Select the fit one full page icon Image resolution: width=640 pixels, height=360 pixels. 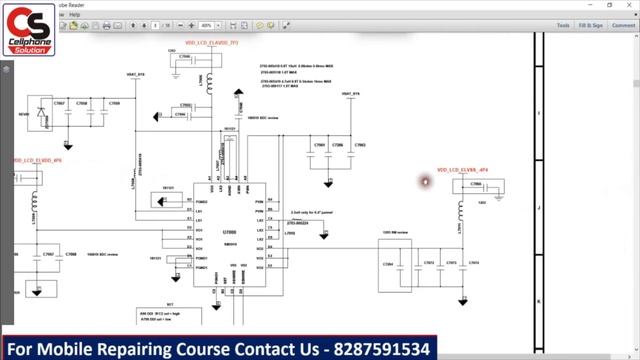244,26
